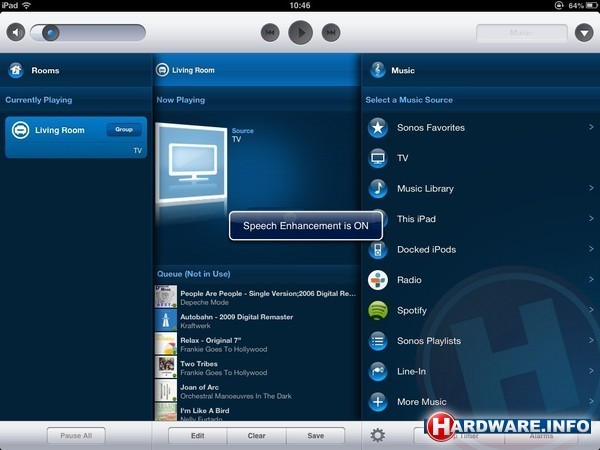Screen dimensions: 600x450
Task: Select Relax - Original 7" track
Action: click(256, 344)
